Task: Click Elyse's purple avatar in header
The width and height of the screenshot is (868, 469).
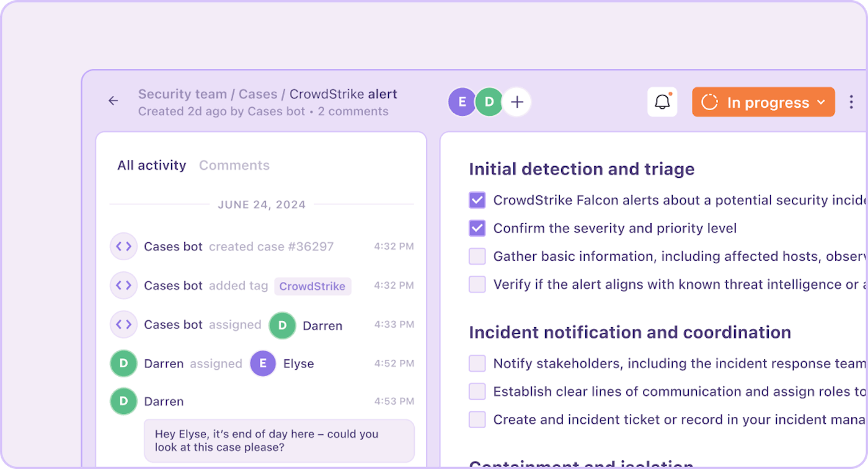Action: pos(462,102)
